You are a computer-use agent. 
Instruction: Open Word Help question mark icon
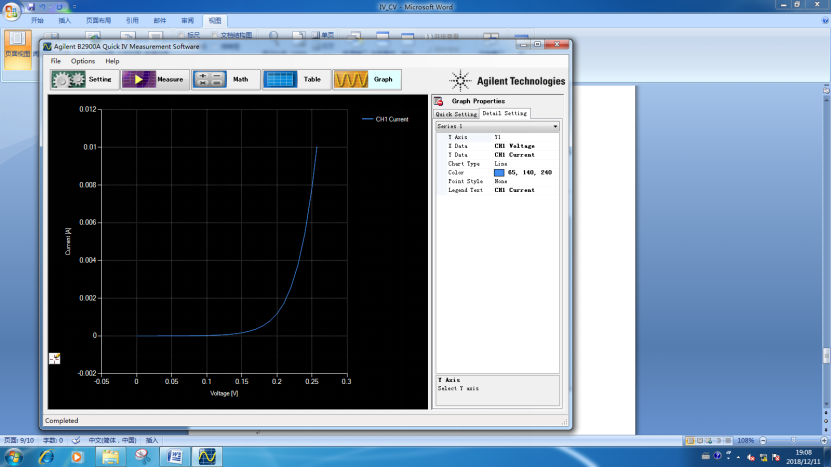click(825, 21)
